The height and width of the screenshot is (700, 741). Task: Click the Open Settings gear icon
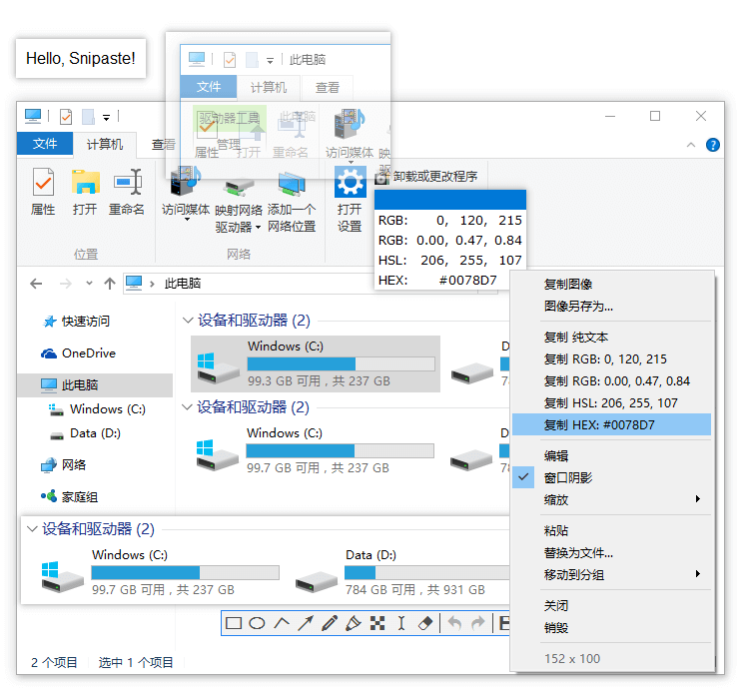pyautogui.click(x=351, y=182)
